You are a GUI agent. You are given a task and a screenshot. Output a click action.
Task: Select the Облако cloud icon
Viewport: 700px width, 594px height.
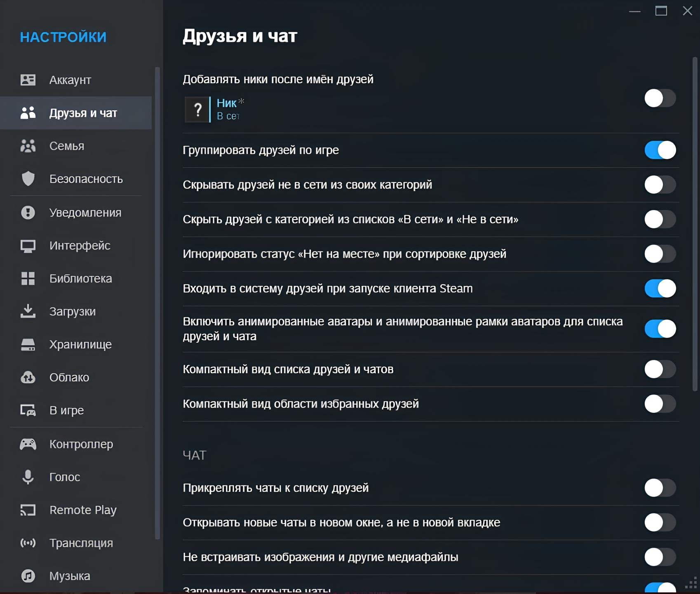pos(28,377)
